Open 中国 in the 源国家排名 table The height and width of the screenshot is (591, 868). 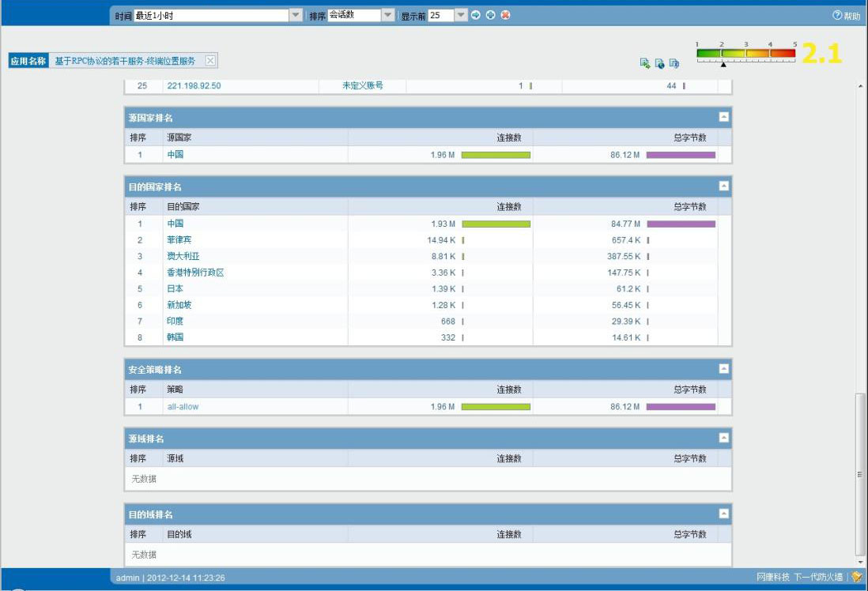tap(175, 154)
